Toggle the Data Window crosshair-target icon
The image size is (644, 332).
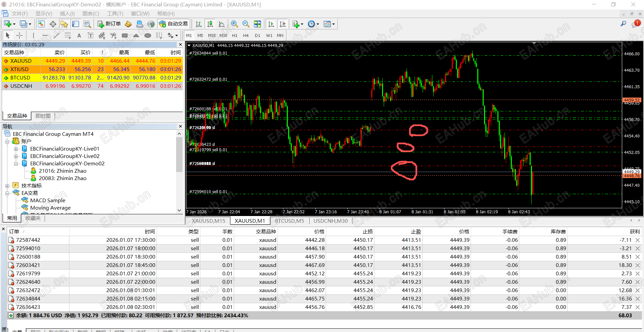coord(53,24)
